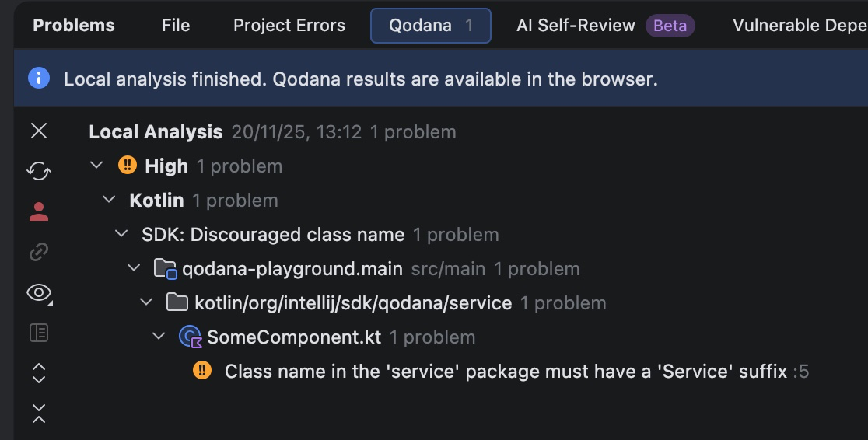Click the link chain icon in sidebar
The image size is (868, 440).
39,252
